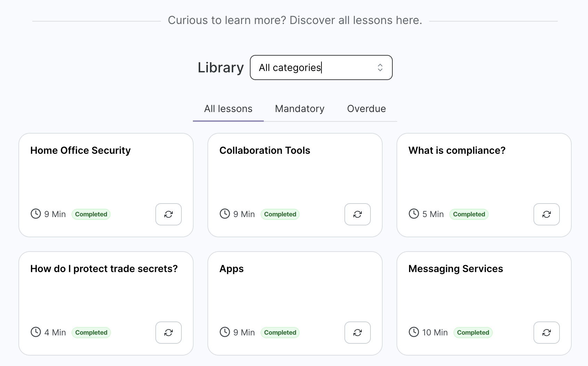
Task: Click the Completed badge on What is compliance?
Action: [x=469, y=214]
